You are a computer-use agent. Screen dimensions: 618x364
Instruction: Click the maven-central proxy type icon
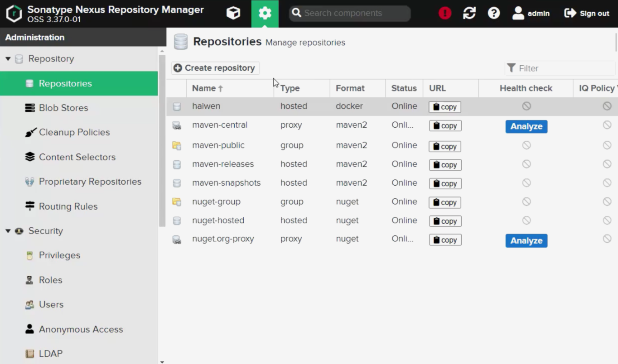pyautogui.click(x=177, y=125)
